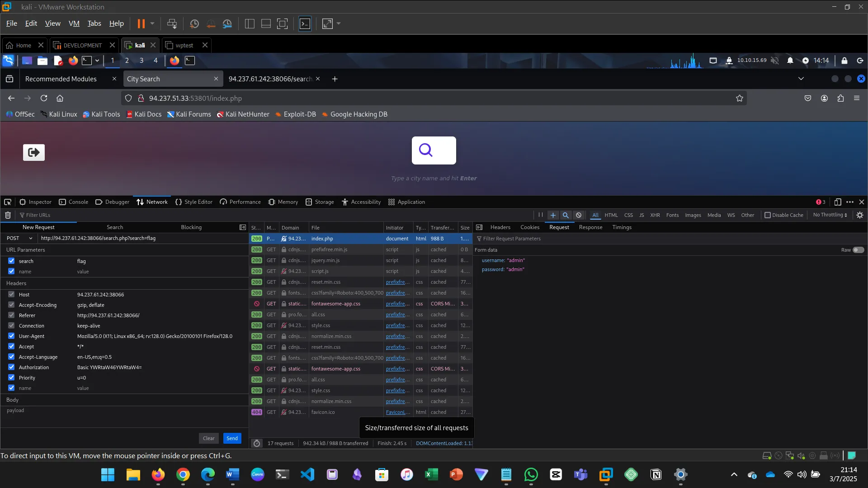Click the Send request button

click(232, 438)
